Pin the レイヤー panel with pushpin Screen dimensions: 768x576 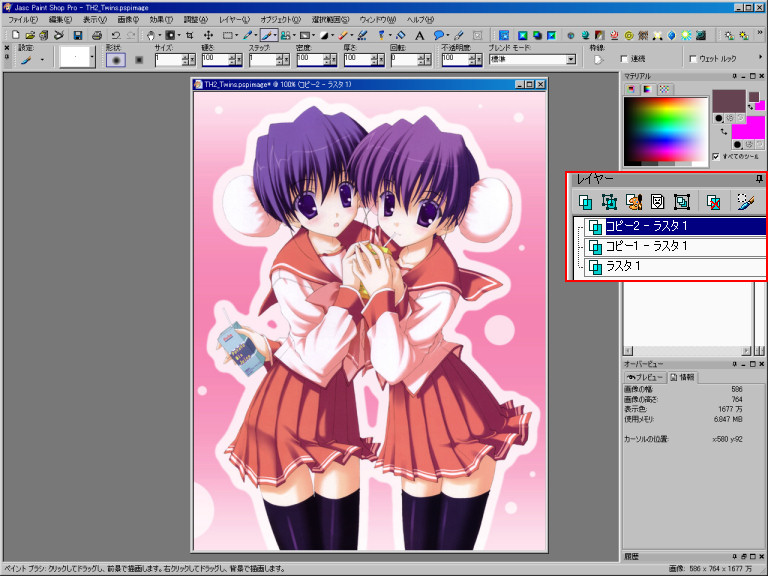click(x=759, y=179)
